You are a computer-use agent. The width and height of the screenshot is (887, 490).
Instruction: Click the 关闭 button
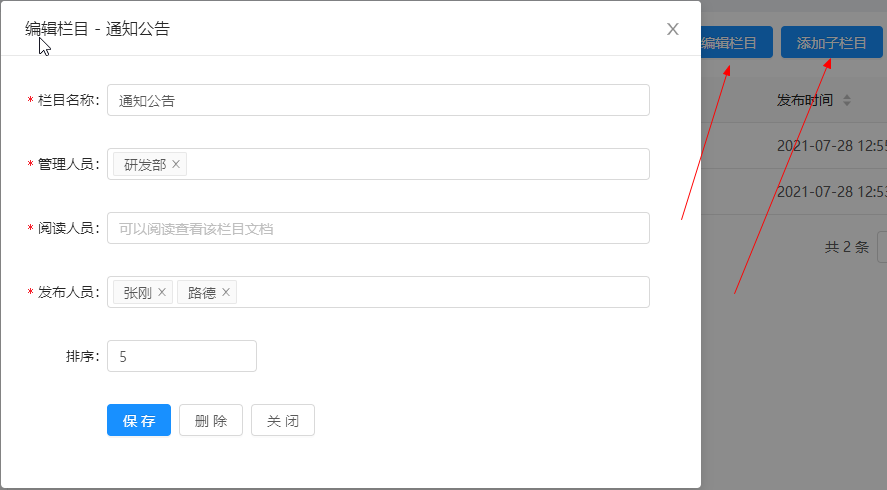tap(283, 420)
